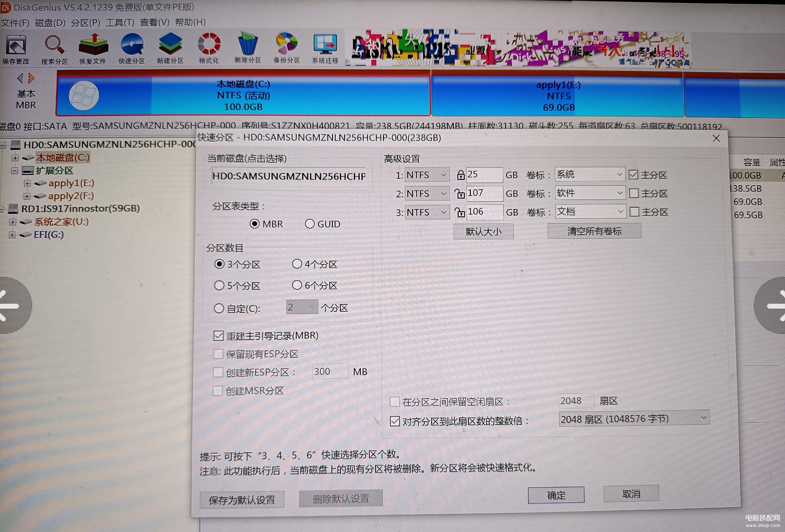The height and width of the screenshot is (532, 785).
Task: Cancel dialog with 取消 button
Action: pos(631,493)
